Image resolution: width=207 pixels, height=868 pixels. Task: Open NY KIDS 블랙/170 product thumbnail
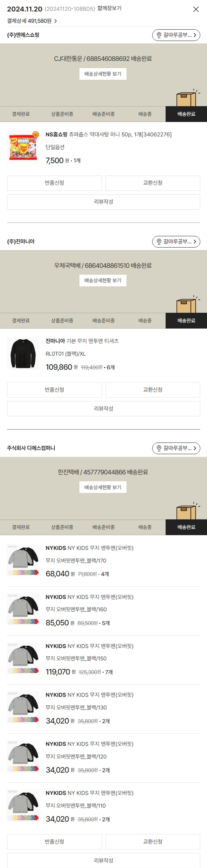coord(23,561)
